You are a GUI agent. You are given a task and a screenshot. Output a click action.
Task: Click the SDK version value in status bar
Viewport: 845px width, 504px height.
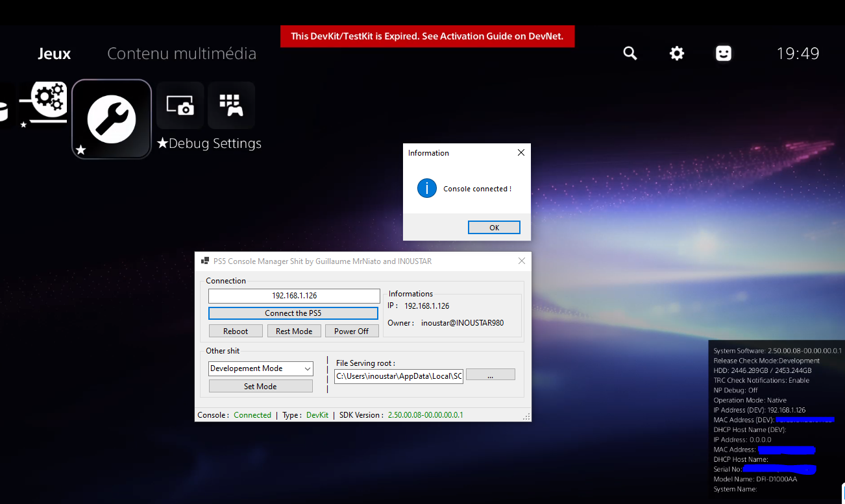pos(425,415)
